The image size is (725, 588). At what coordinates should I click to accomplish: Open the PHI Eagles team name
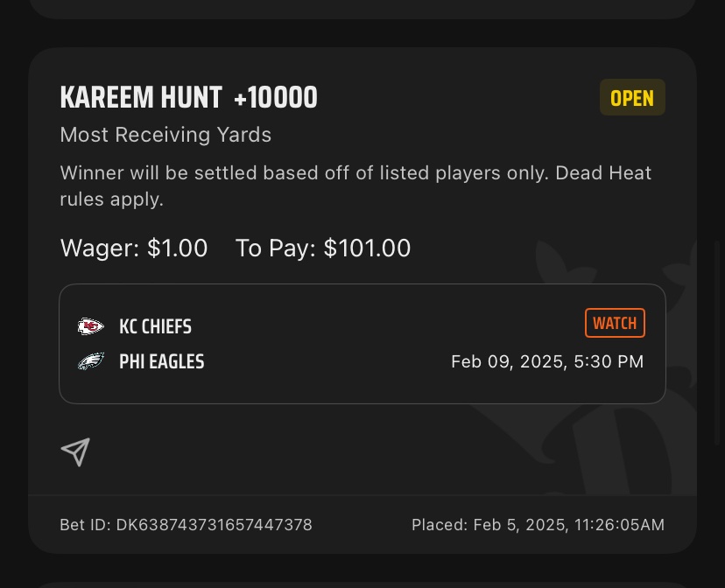[161, 361]
